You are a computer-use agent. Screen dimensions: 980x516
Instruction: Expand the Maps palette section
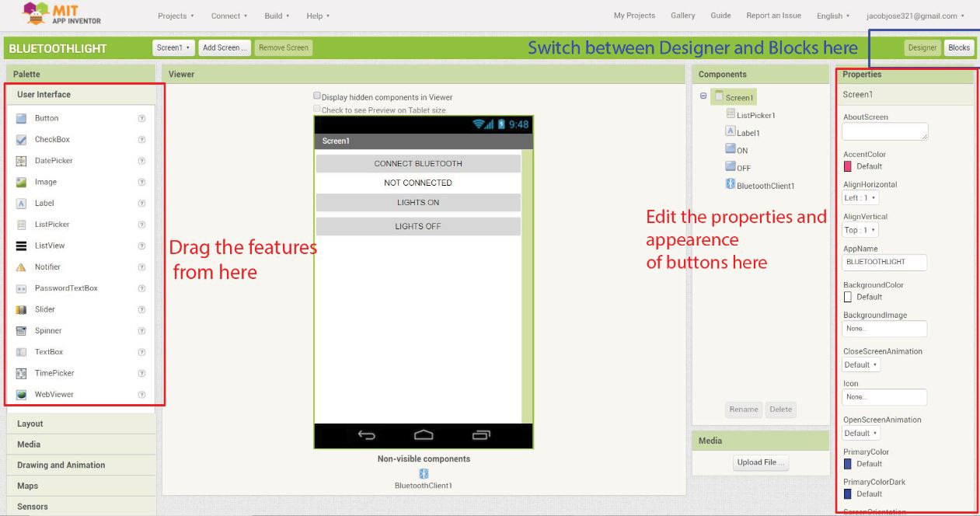click(x=81, y=486)
